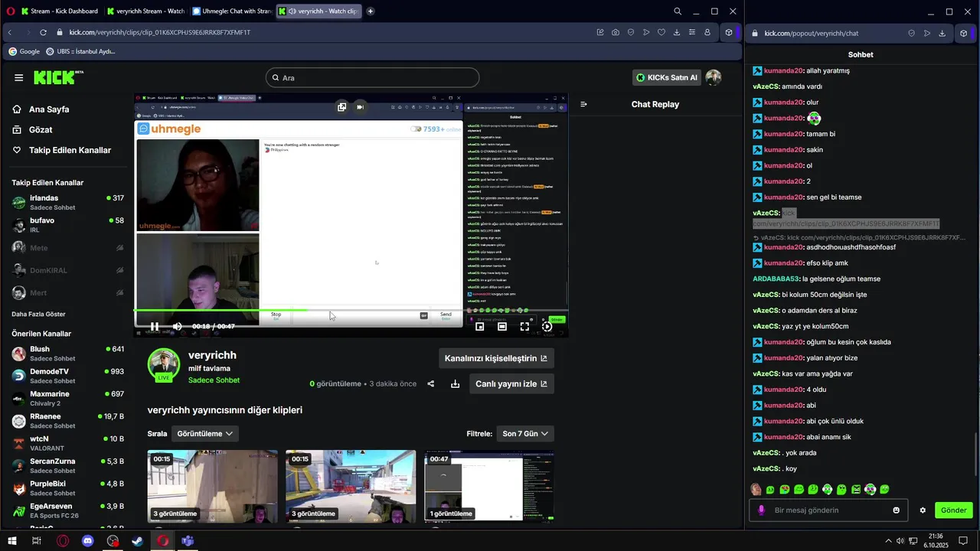Click KICKs Satın Al button

pos(666,77)
